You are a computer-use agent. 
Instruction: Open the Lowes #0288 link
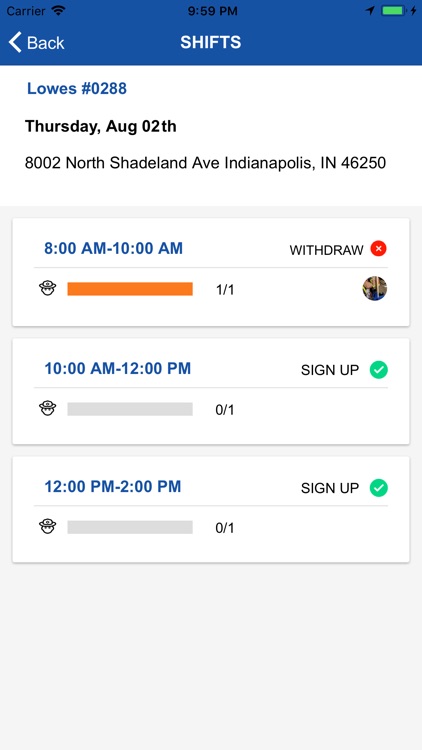(x=77, y=88)
